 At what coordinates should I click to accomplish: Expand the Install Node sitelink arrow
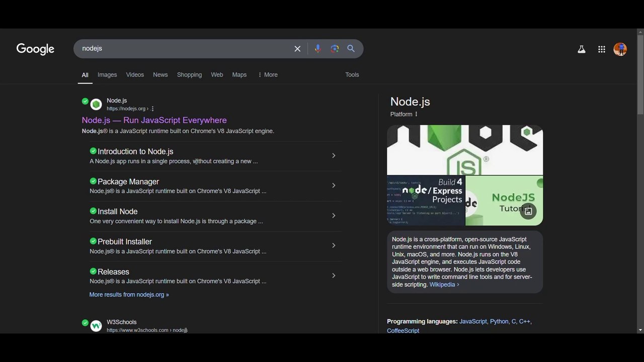pos(334,216)
